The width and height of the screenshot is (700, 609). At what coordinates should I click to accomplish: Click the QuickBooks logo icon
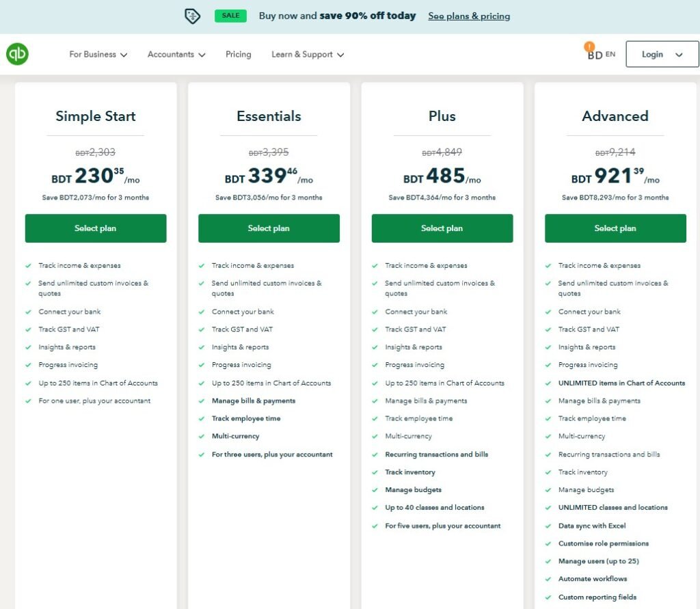[x=17, y=54]
